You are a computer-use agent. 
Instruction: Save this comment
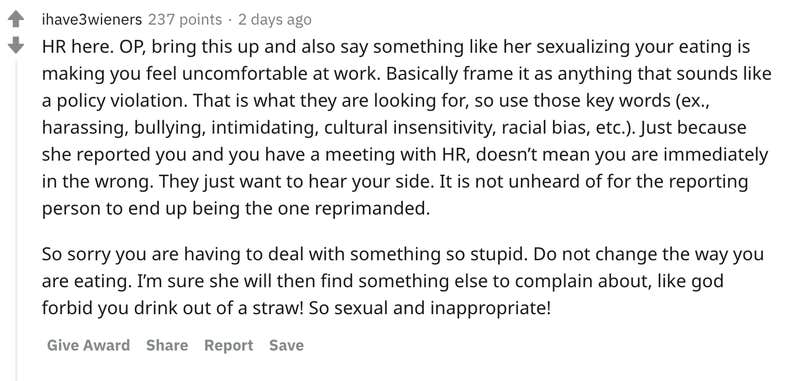286,345
